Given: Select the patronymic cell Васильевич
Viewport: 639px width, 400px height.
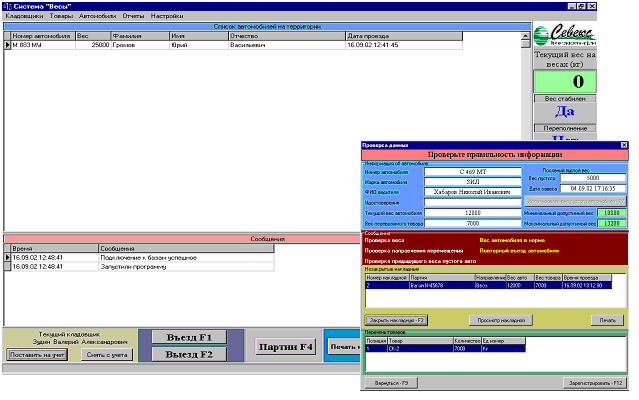Looking at the screenshot, I should pos(287,45).
